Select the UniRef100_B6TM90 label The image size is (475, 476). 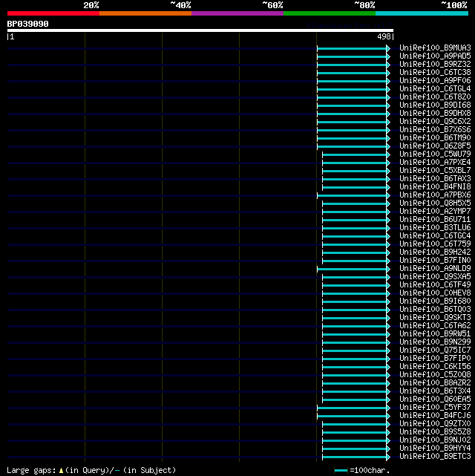pos(435,138)
